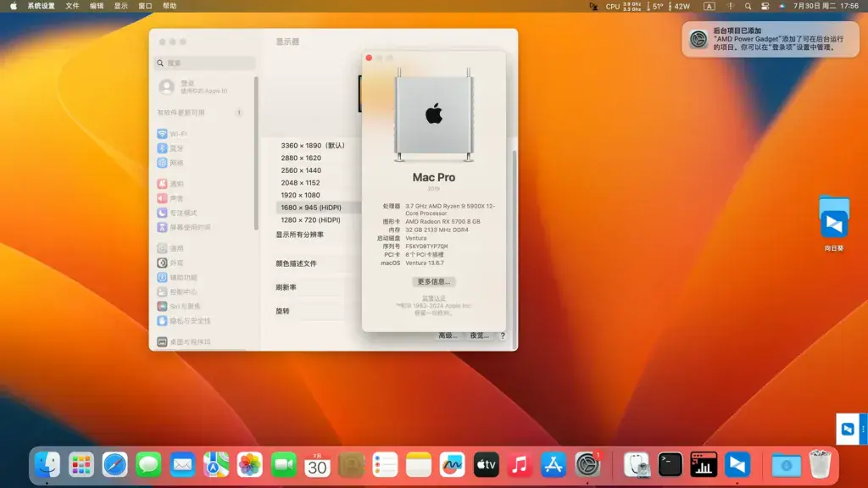Click the settings 搜索 search field
This screenshot has height=488, width=868.
(x=205, y=63)
